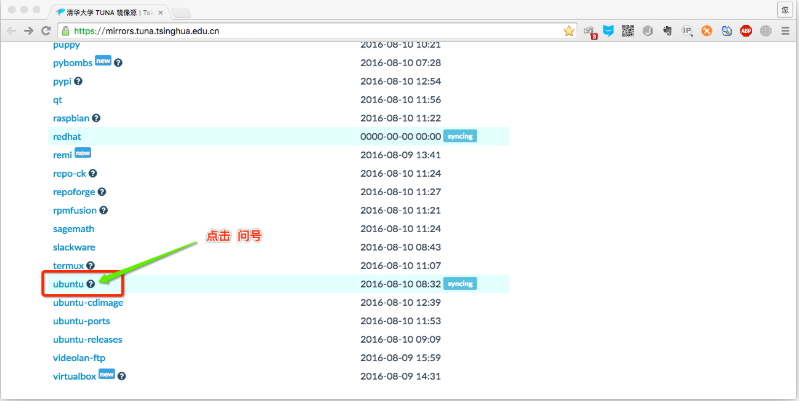Click the gray hexagon J extension icon
Screen dimensions: 799x401
(x=648, y=31)
